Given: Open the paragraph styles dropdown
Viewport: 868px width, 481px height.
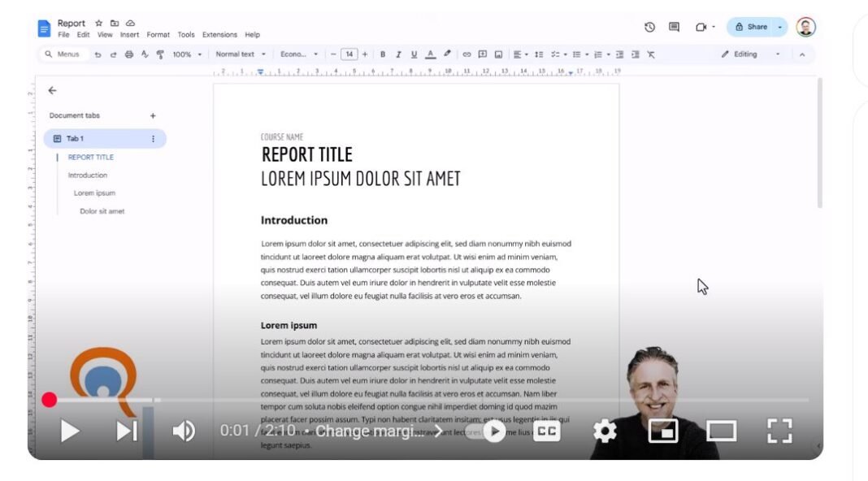Looking at the screenshot, I should click(238, 54).
